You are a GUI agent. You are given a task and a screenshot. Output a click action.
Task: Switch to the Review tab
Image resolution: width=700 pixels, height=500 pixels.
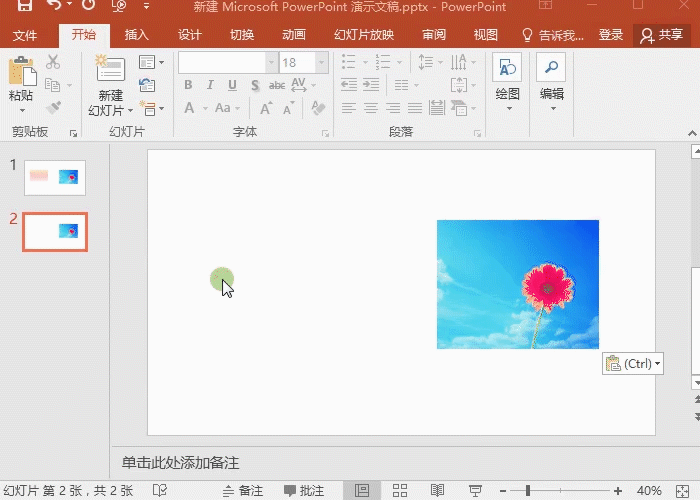(434, 35)
